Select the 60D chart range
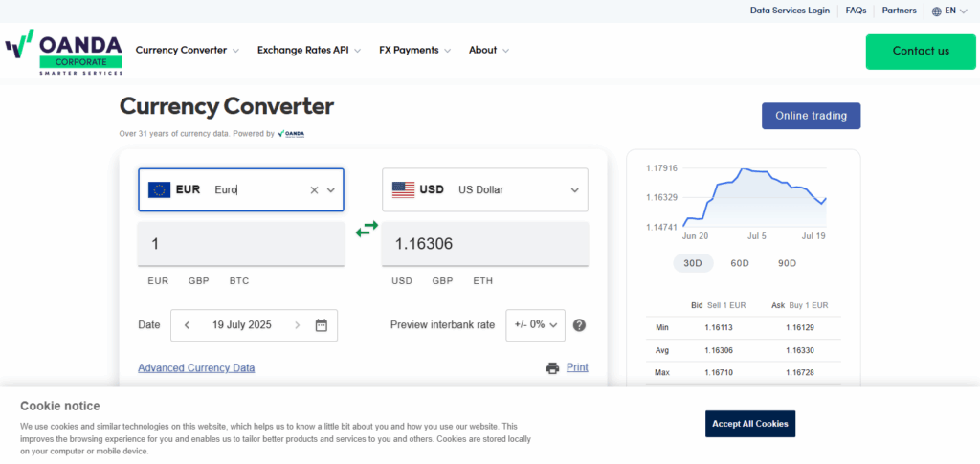 (740, 263)
